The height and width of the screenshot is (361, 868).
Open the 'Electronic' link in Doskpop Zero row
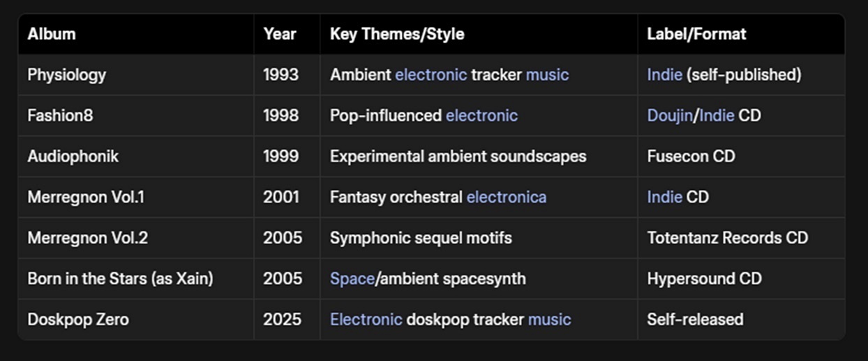[x=366, y=320]
